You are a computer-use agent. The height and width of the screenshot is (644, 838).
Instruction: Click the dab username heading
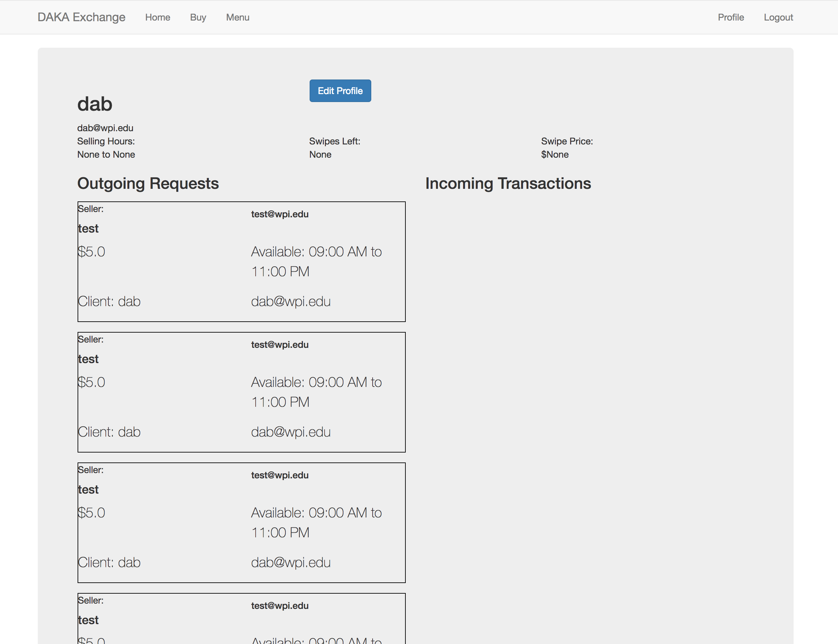click(95, 104)
